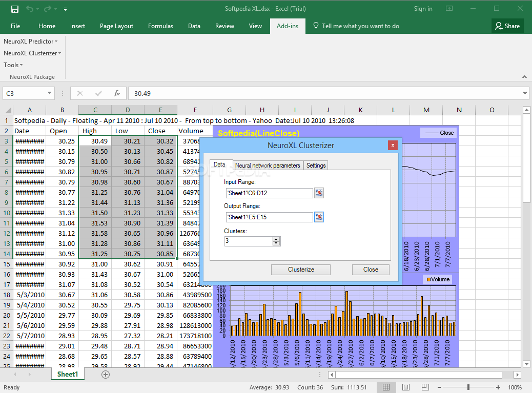
Task: Click the Clusterize button
Action: click(301, 270)
